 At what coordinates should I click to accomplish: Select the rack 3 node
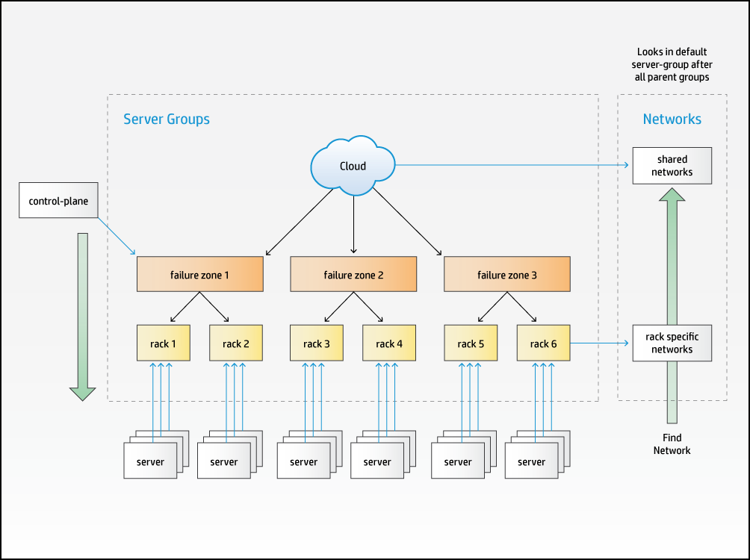pyautogui.click(x=317, y=343)
